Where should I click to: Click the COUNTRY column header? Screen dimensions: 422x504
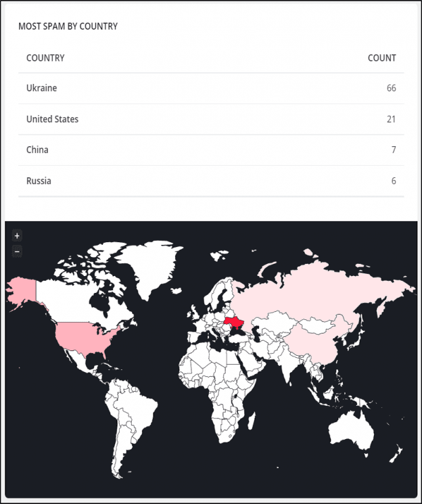coord(45,58)
